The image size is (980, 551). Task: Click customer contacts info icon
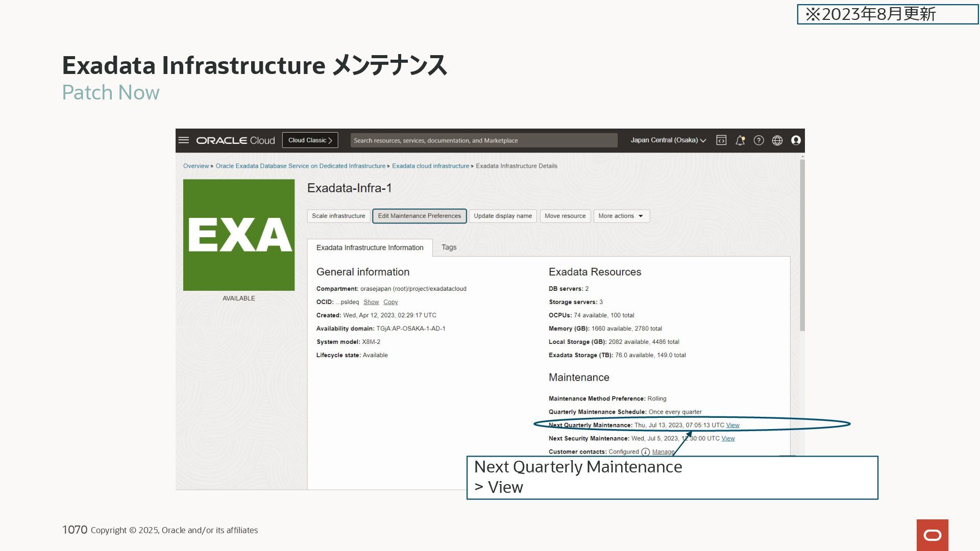pos(645,452)
